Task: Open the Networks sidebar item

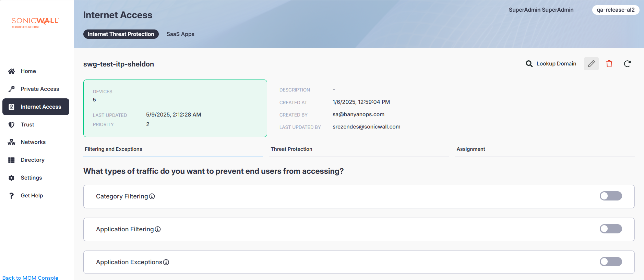Action: [x=33, y=142]
